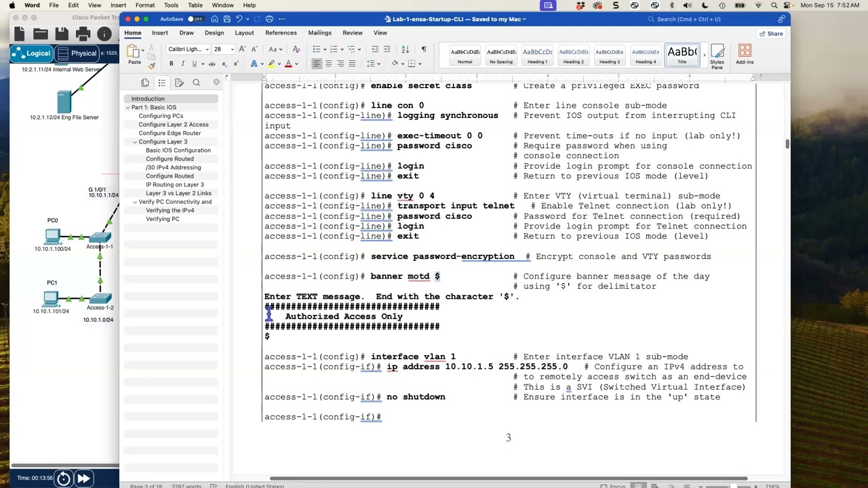Open the Format menu in menu bar
This screenshot has width=868, height=488.
pos(145,5)
